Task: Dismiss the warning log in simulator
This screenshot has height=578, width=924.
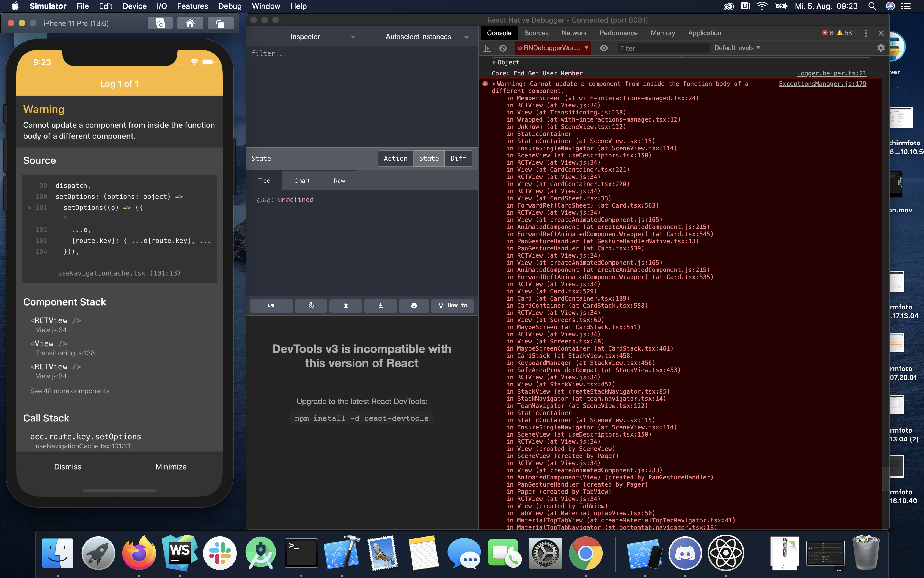Action: point(68,467)
